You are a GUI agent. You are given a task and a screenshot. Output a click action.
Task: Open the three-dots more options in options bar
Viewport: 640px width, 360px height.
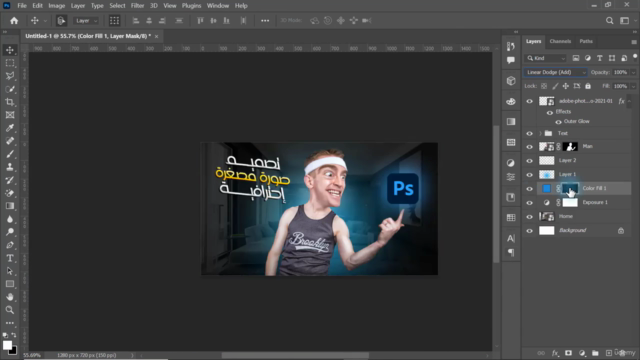click(265, 20)
